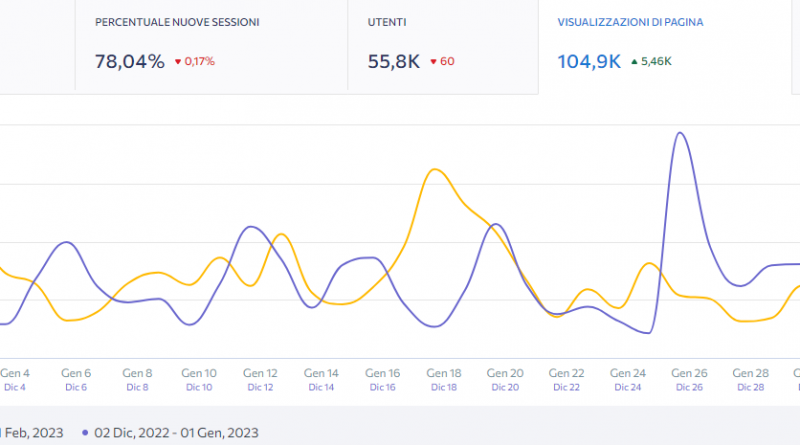Select the Visualizzazioni di Pagina tab

click(627, 22)
